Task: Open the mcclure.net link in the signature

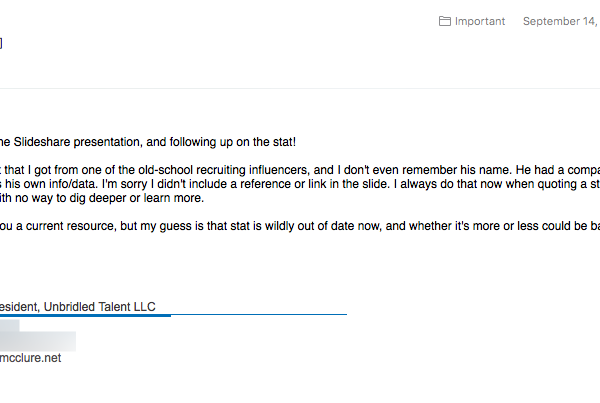Action: 31,358
